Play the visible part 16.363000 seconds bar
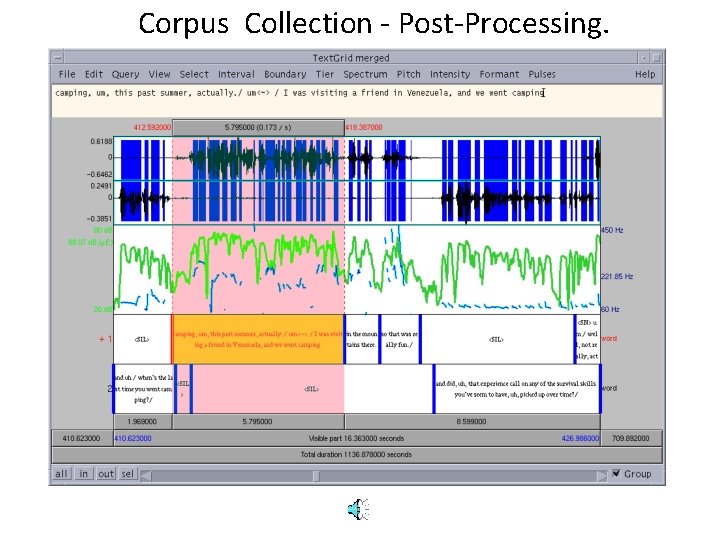The width and height of the screenshot is (720, 540). click(x=356, y=438)
